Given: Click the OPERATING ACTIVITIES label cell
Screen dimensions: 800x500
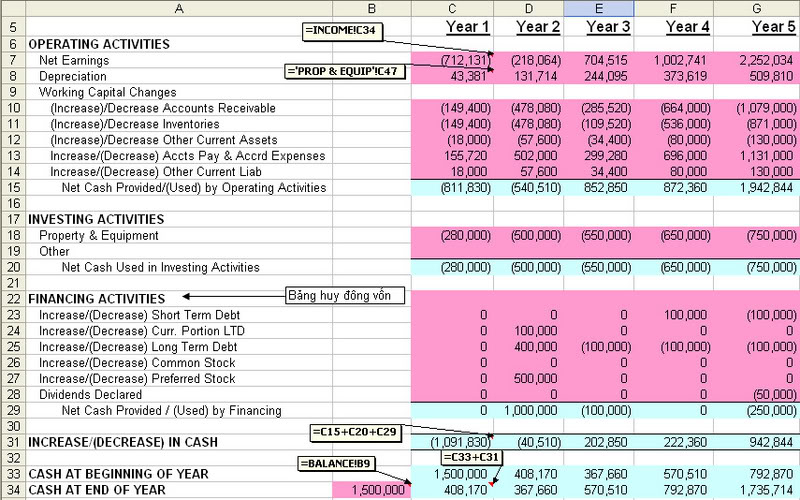Looking at the screenshot, I should [99, 44].
